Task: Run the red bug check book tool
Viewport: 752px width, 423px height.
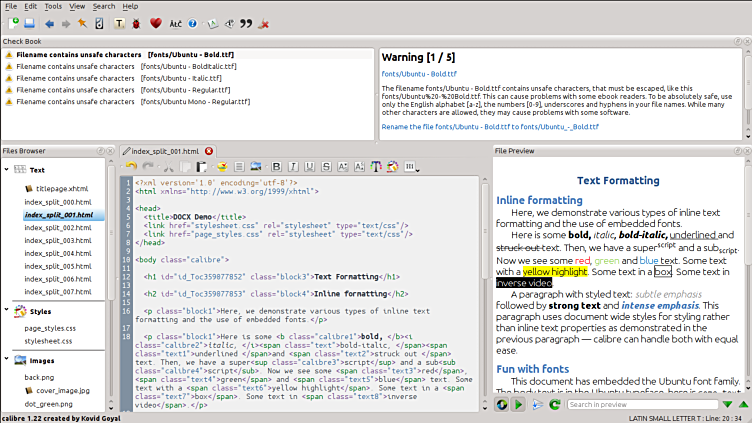Action: coord(134,22)
